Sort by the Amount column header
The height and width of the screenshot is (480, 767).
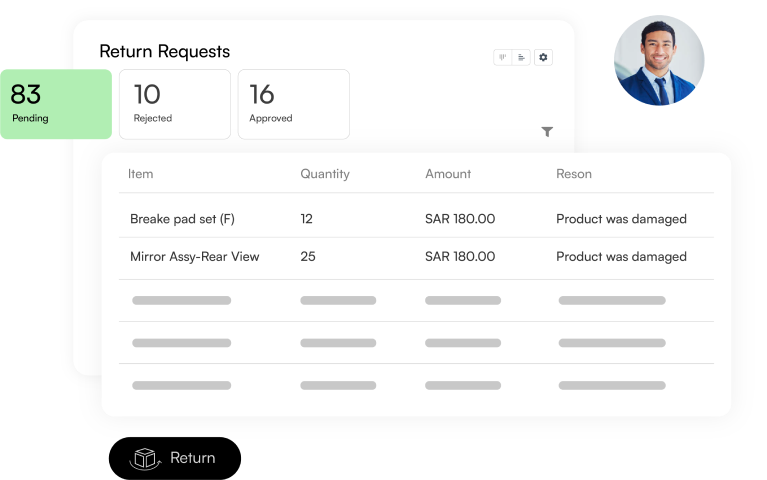point(448,174)
